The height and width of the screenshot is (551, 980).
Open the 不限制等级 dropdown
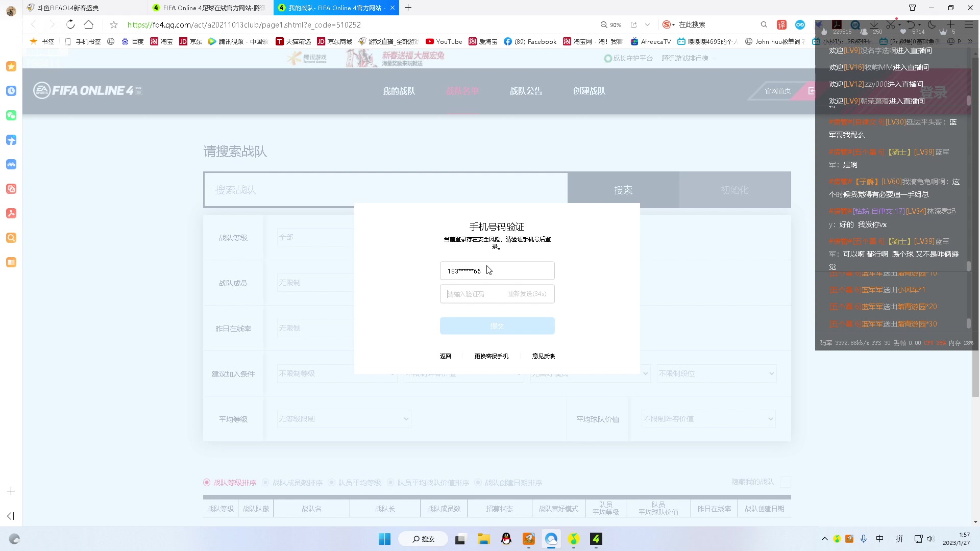pyautogui.click(x=337, y=373)
